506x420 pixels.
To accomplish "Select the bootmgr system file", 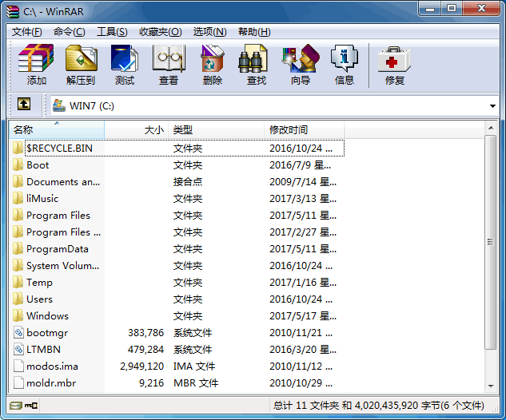I will [48, 333].
